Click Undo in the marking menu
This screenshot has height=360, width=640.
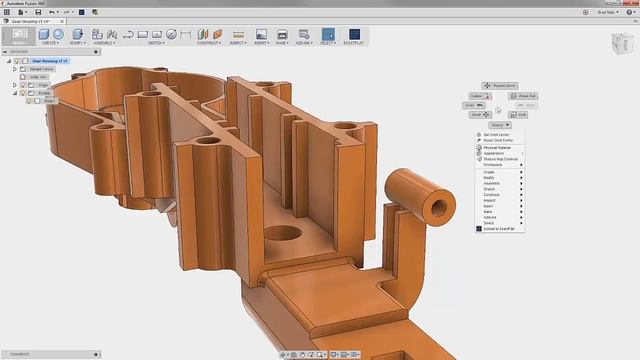(473, 105)
